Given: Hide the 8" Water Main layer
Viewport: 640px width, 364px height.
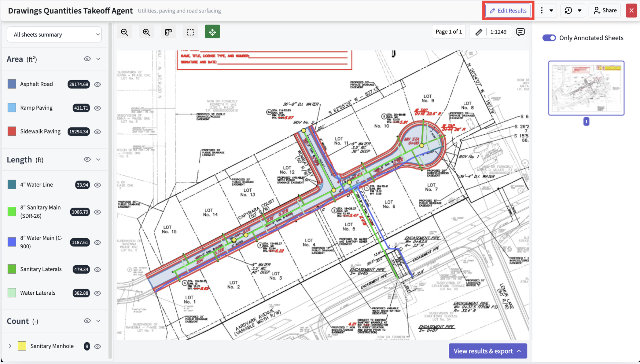Looking at the screenshot, I should click(97, 242).
